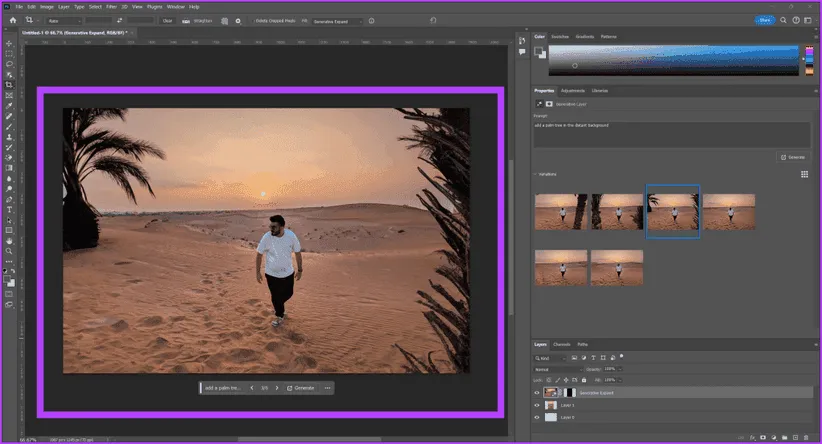Switch Variations to grid view icon
The image size is (822, 444).
coord(804,174)
